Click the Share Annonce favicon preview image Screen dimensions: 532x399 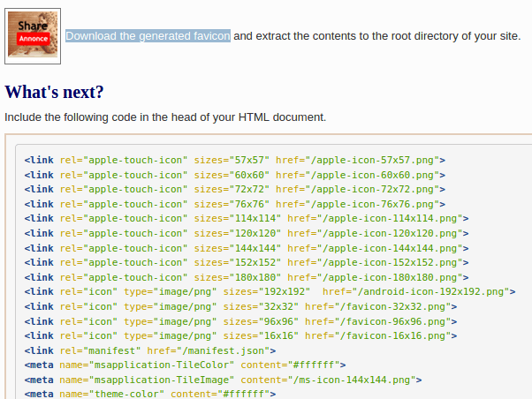(33, 36)
